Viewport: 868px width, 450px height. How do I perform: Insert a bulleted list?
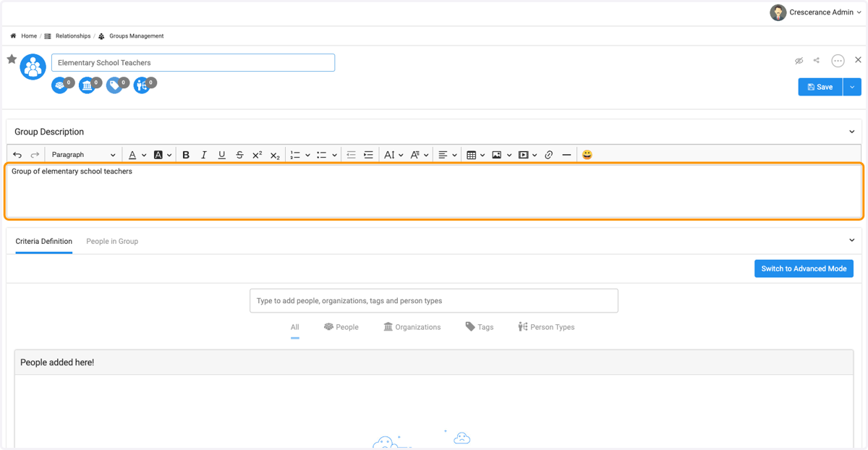coord(322,155)
